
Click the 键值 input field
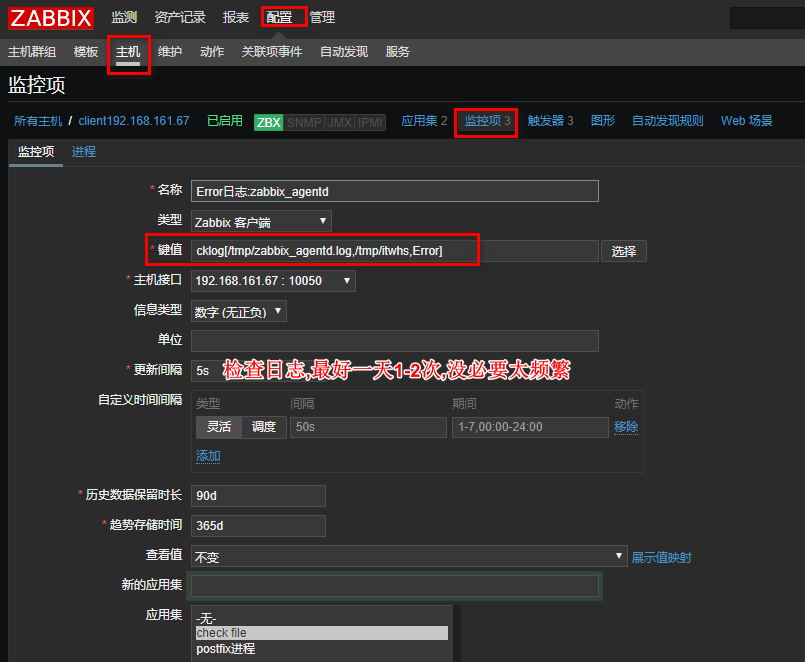[394, 251]
